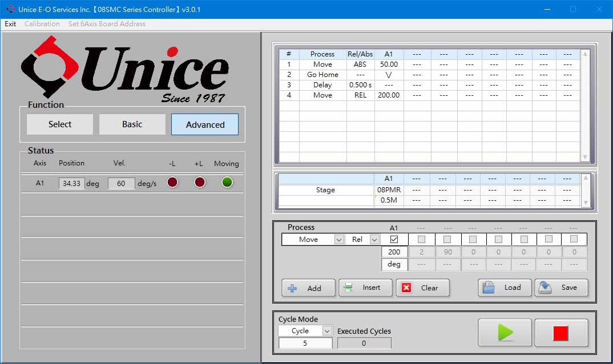Click the Process column header

(x=322, y=54)
